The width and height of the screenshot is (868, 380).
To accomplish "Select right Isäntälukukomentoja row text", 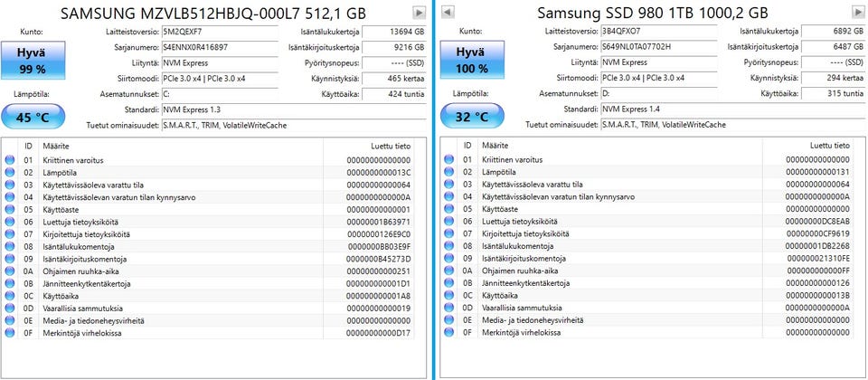I will click(517, 246).
